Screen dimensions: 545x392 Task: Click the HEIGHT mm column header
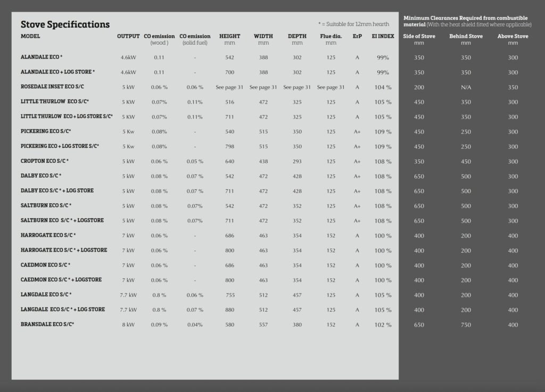(x=230, y=39)
